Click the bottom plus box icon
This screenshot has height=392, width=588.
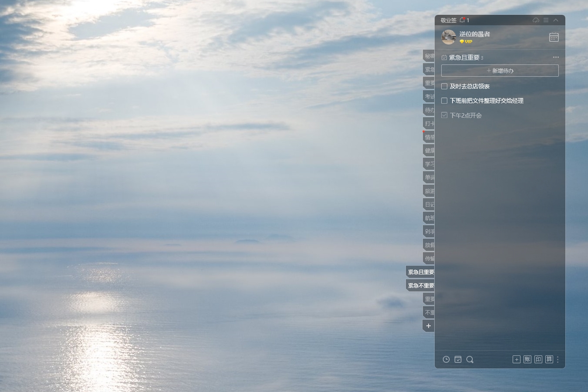517,359
